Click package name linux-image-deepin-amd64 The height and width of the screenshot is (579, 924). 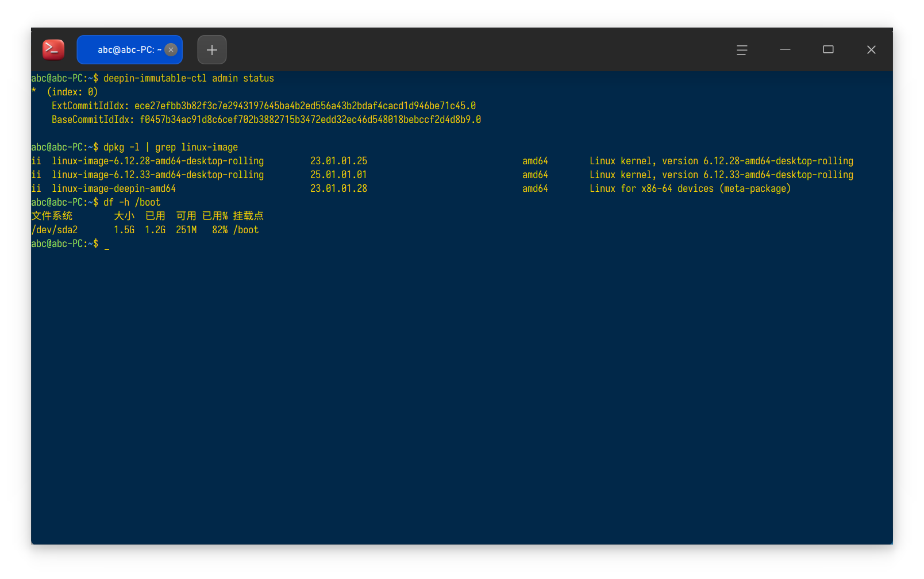tap(114, 188)
